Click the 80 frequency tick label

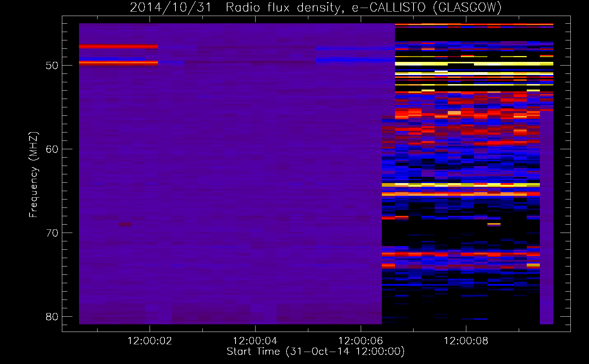point(52,317)
